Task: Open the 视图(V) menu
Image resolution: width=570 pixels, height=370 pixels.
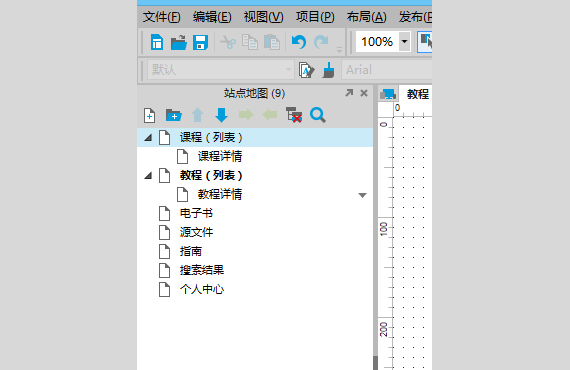Action: click(x=263, y=17)
